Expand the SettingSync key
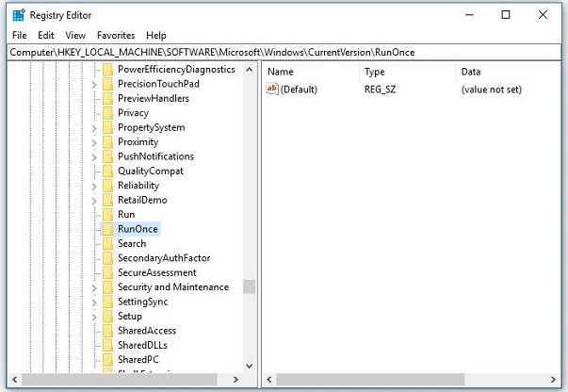Viewport: 568px width, 392px height. (94, 302)
